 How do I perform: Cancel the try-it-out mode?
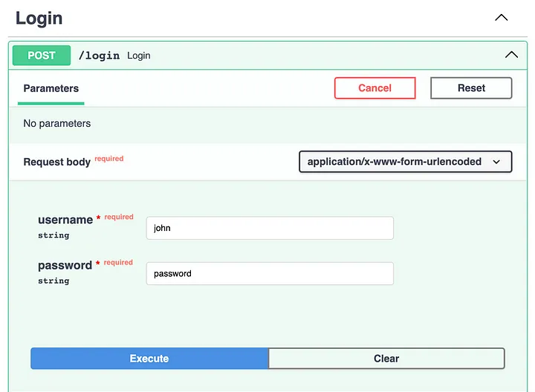[375, 88]
